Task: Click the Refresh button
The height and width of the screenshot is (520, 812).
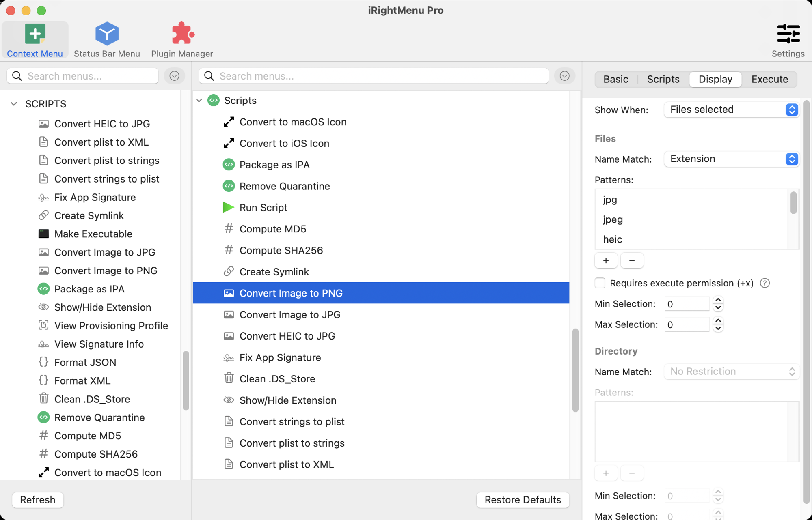Action: (x=38, y=500)
